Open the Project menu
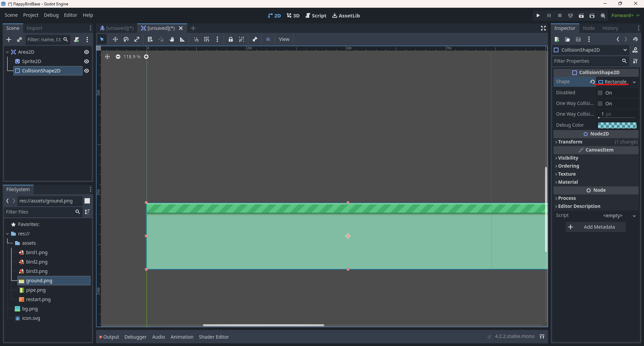 31,15
